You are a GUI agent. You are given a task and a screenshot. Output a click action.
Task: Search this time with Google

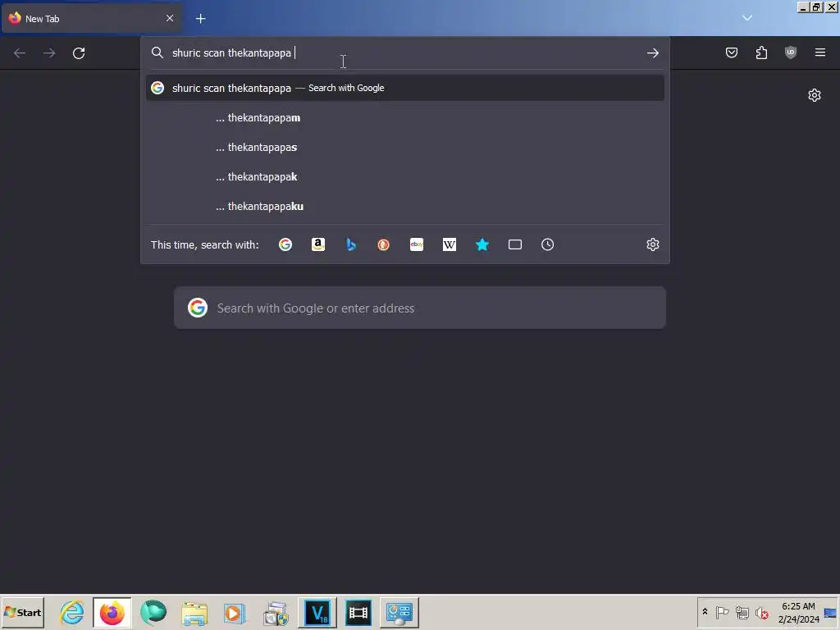[285, 244]
